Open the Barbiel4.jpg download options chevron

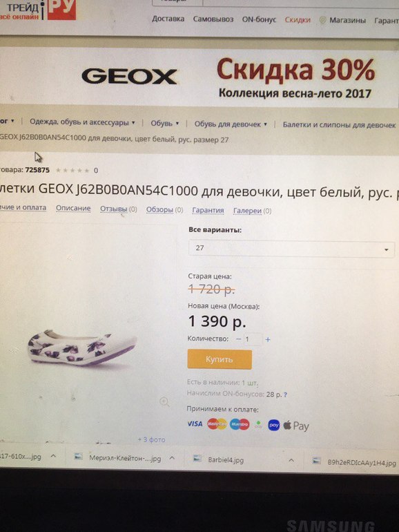coord(291,460)
